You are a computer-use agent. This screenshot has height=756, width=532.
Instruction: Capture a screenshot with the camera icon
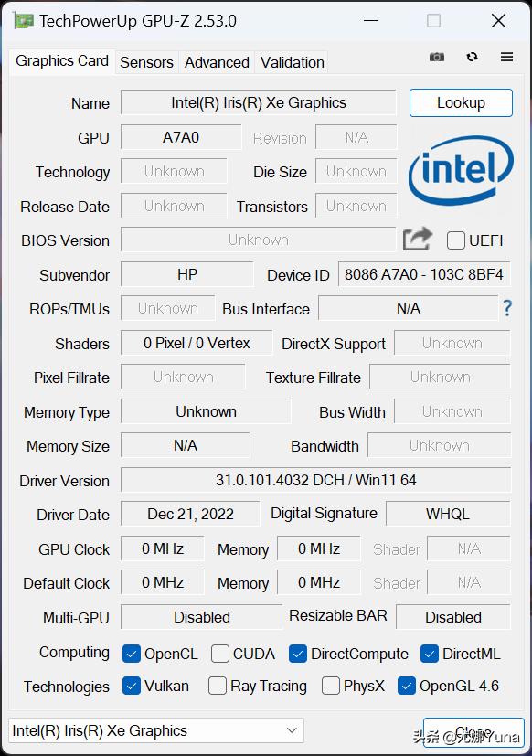[436, 57]
